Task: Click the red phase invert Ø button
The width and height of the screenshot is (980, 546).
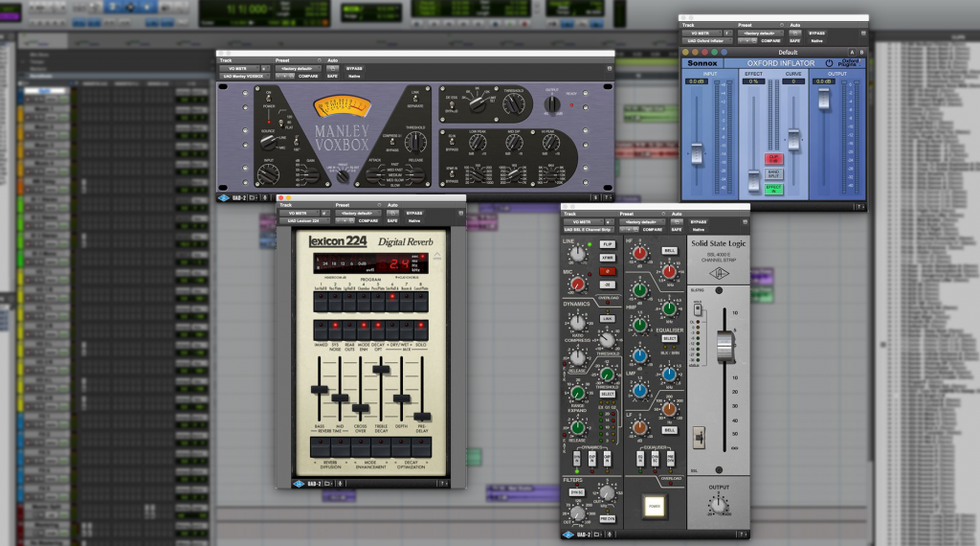Action: (x=608, y=271)
